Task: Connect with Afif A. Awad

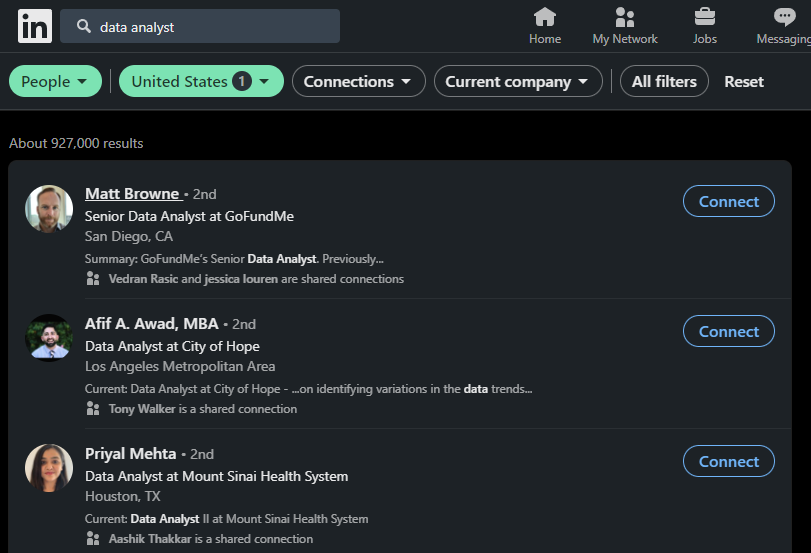Action: (729, 331)
